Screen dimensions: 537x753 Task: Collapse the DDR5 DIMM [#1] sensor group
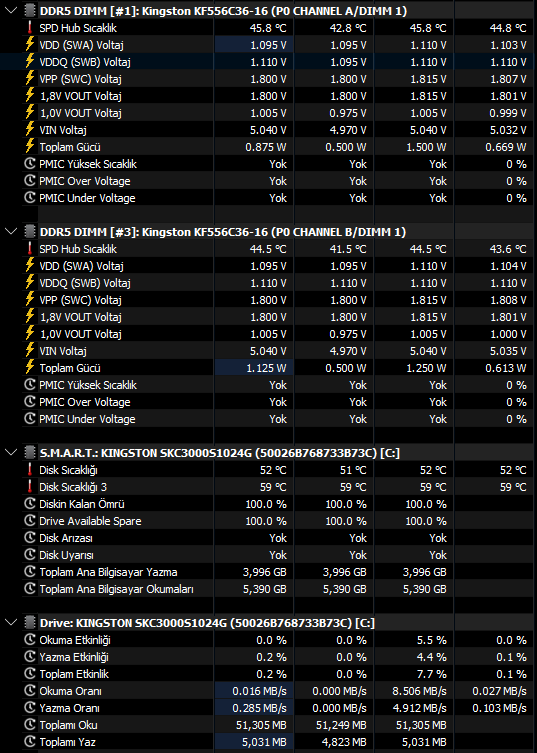point(11,10)
